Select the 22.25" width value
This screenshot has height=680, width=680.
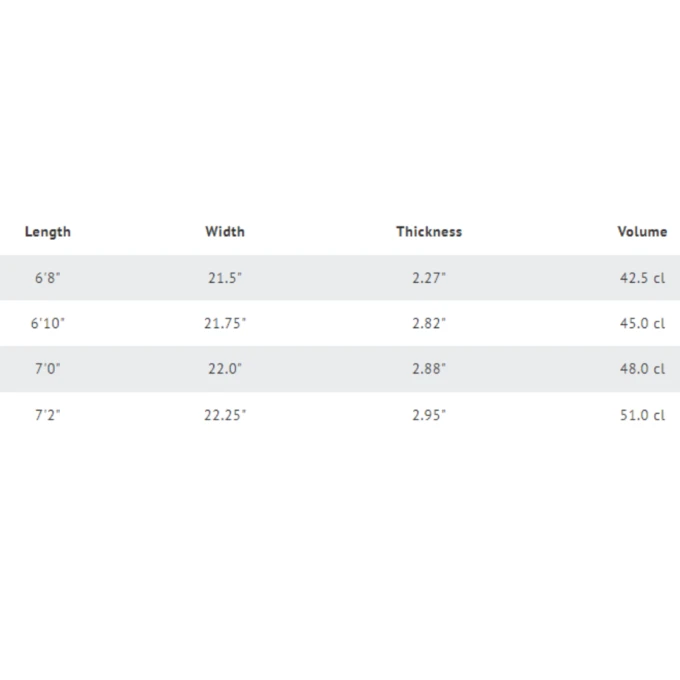coord(225,415)
